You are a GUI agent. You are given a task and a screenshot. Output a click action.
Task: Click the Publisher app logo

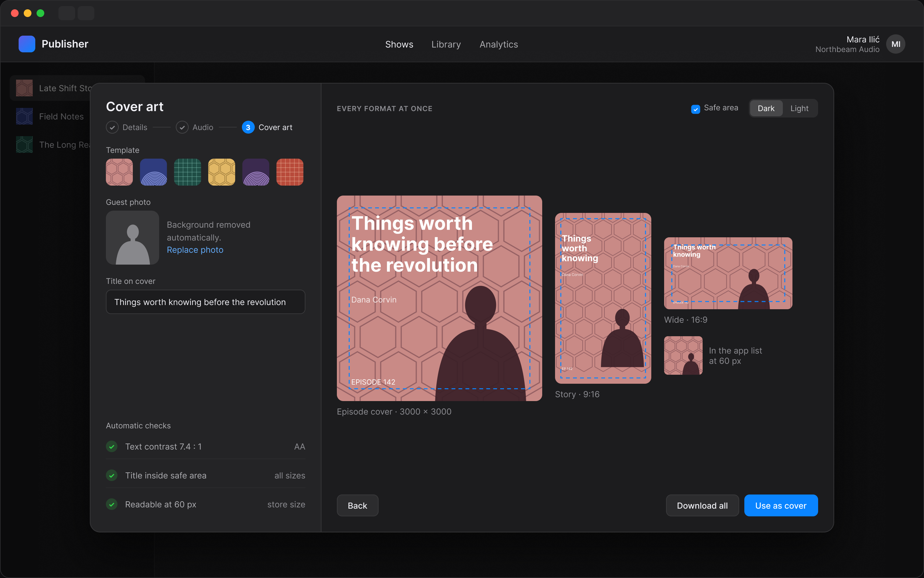pyautogui.click(x=27, y=44)
